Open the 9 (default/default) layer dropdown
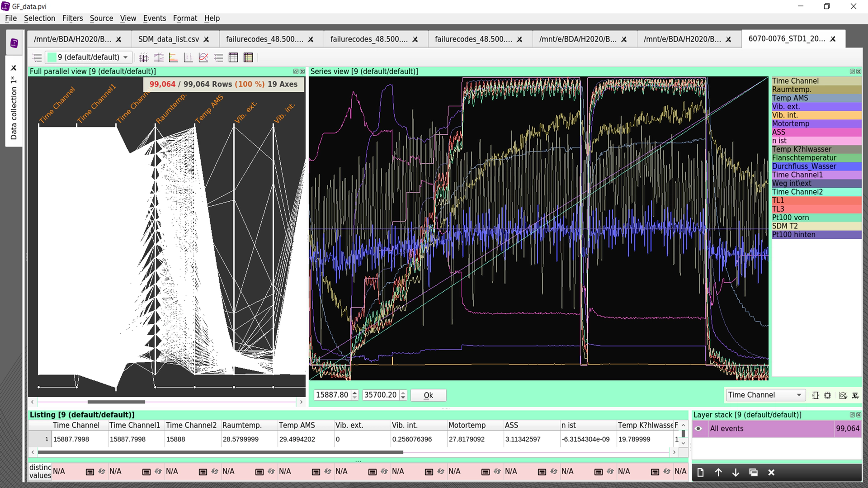This screenshot has height=488, width=868. [125, 57]
